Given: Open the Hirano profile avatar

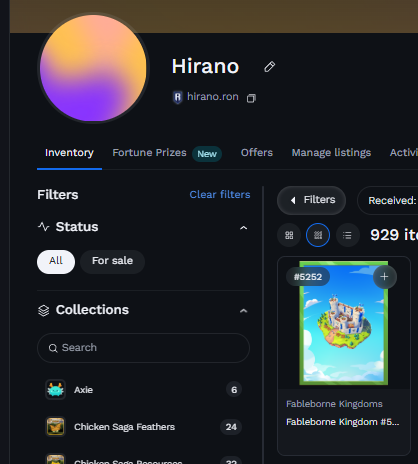Looking at the screenshot, I should [93, 68].
